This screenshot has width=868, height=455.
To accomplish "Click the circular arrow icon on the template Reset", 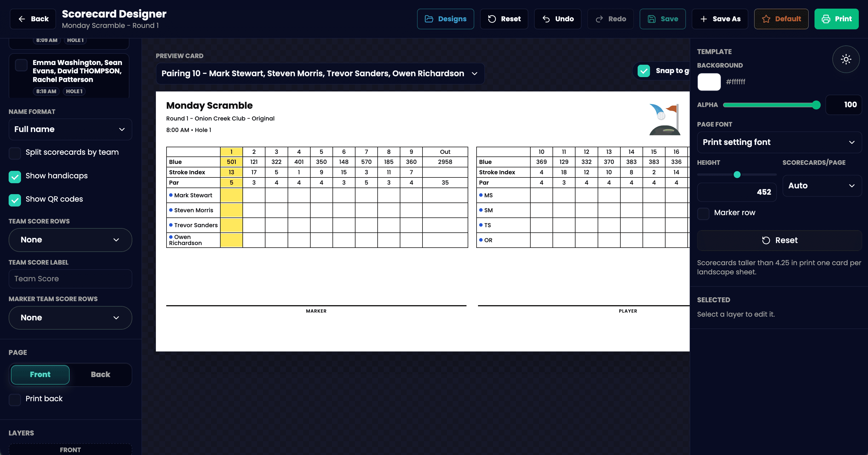I will coord(766,240).
